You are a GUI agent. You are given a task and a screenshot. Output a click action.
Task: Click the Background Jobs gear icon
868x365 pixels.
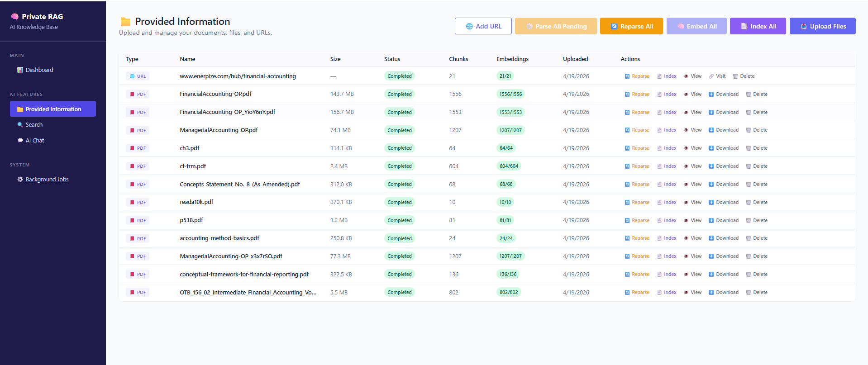(20, 180)
